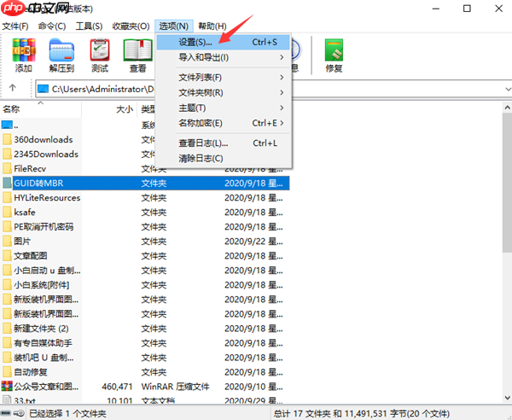The width and height of the screenshot is (512, 420).
Task: Click the 2020/9/22 date of 图片
Action: pos(253,242)
